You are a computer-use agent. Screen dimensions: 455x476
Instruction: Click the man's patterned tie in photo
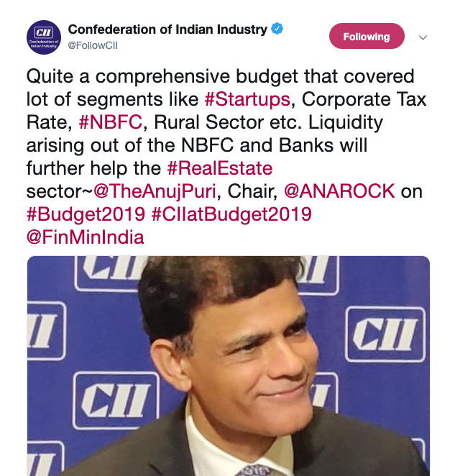pos(255,470)
